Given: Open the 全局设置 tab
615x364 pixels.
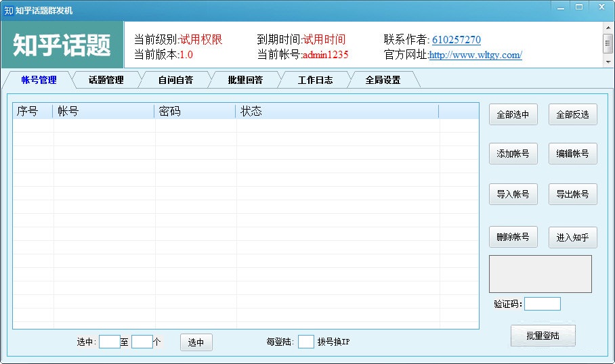Looking at the screenshot, I should click(383, 80).
